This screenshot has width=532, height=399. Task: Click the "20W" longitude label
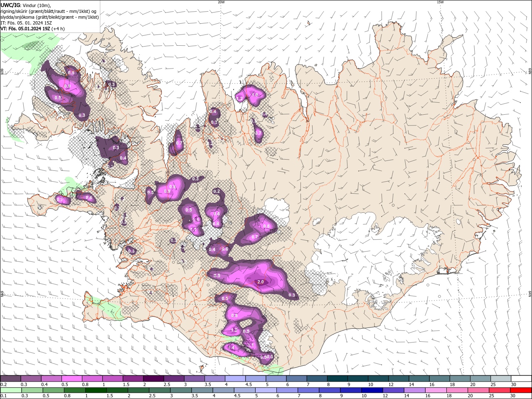click(221, 2)
